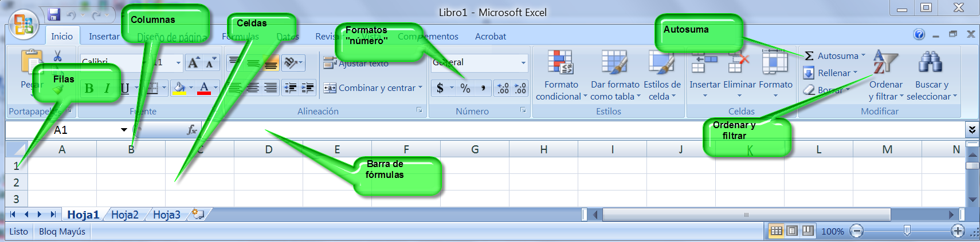Open the Formato cells menu

point(775,74)
